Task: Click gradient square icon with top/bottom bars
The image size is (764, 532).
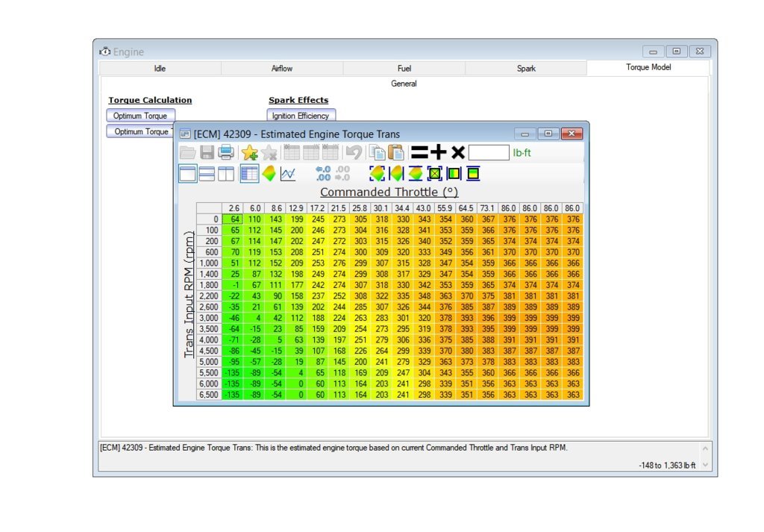Action: [x=473, y=173]
